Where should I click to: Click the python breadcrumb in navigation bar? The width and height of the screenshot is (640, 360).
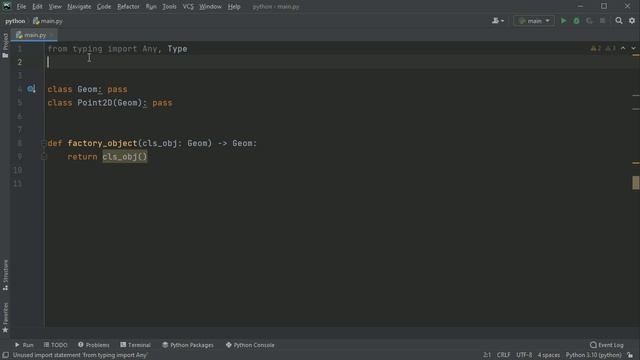[15, 21]
